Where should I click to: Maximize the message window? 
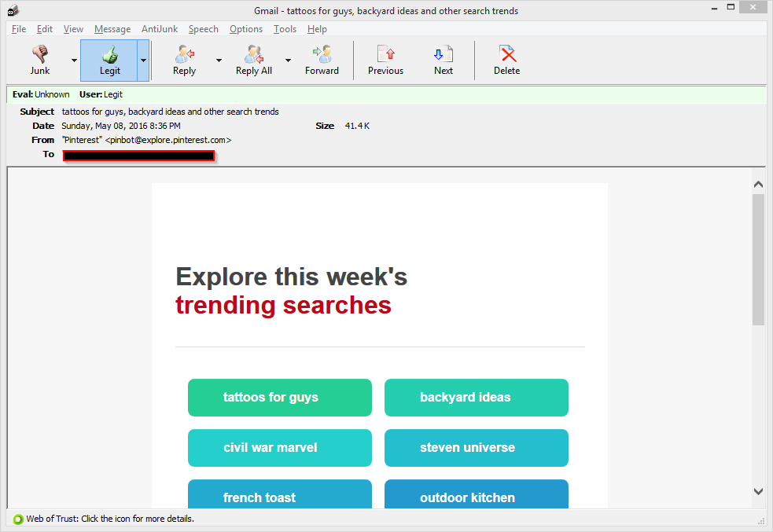point(731,7)
